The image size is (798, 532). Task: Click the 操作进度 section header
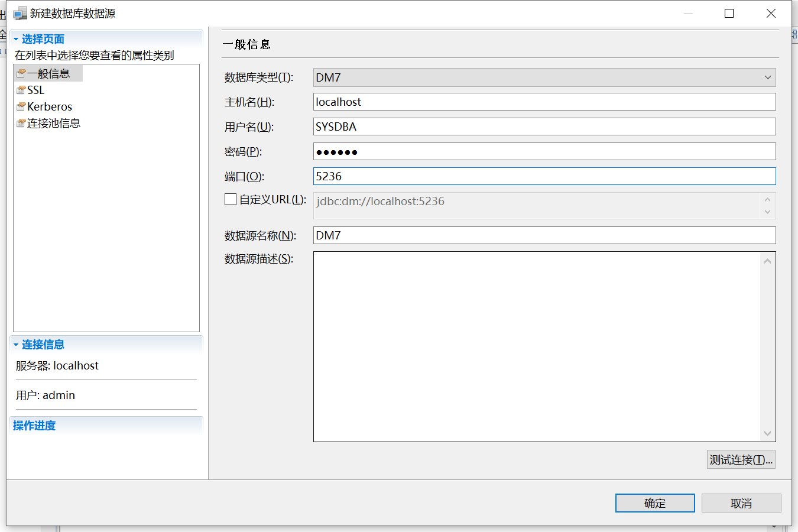34,426
